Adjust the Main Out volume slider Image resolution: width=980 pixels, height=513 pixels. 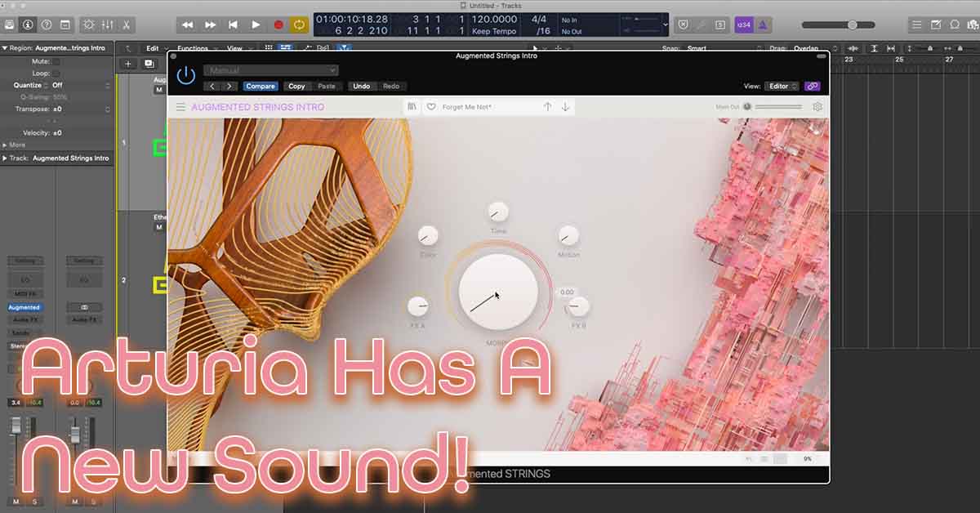pos(777,107)
